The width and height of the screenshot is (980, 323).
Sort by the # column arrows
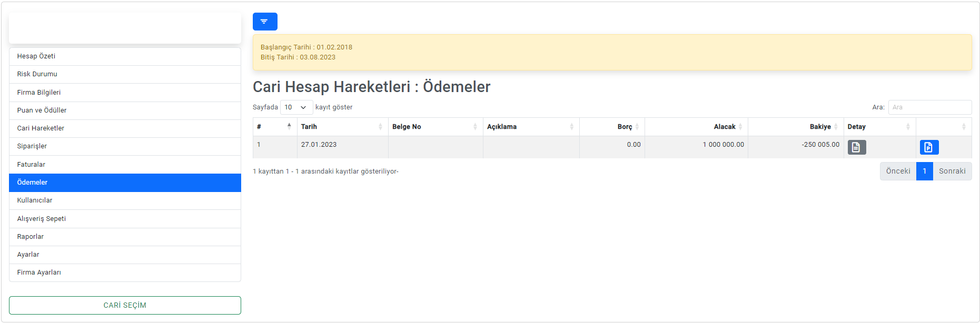coord(289,126)
